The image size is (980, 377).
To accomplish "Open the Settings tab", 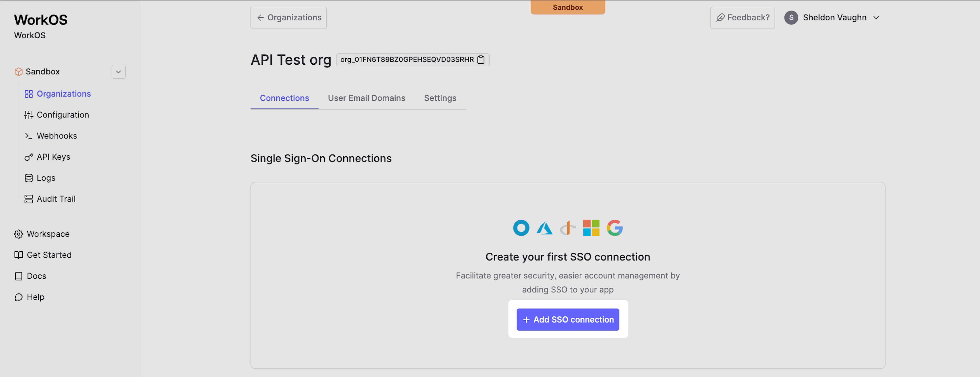I will click(440, 98).
